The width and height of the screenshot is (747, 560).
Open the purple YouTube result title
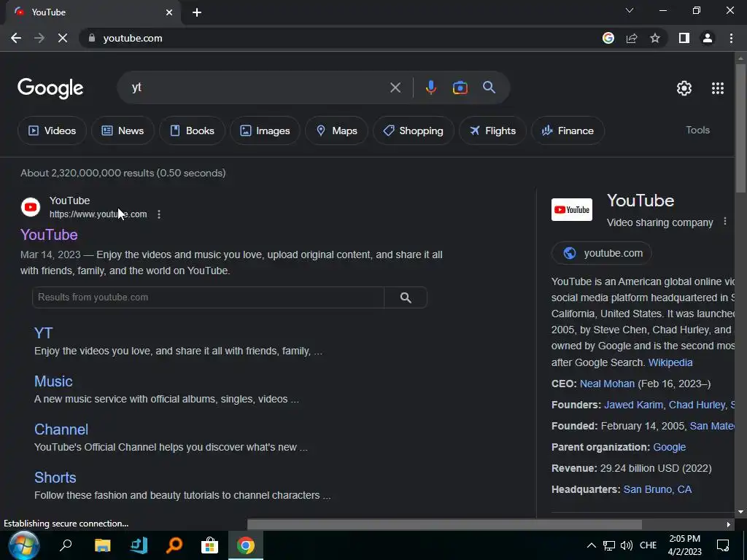(49, 235)
